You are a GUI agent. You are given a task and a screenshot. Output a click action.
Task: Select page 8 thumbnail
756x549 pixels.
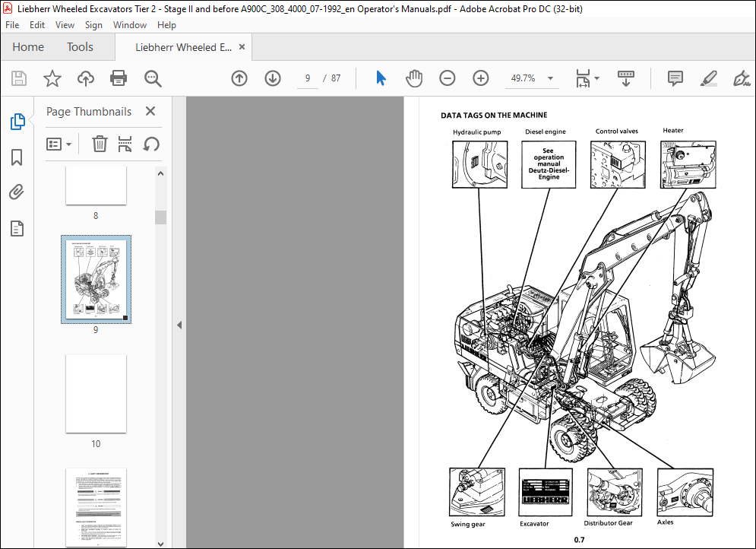[96, 186]
